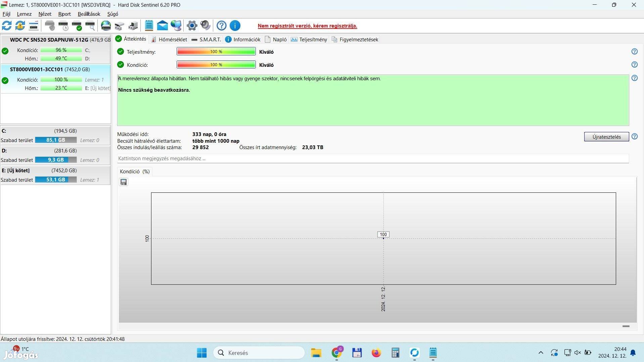The image size is (644, 362).
Task: Click the blue envelope e-mail icon
Action: point(163,26)
